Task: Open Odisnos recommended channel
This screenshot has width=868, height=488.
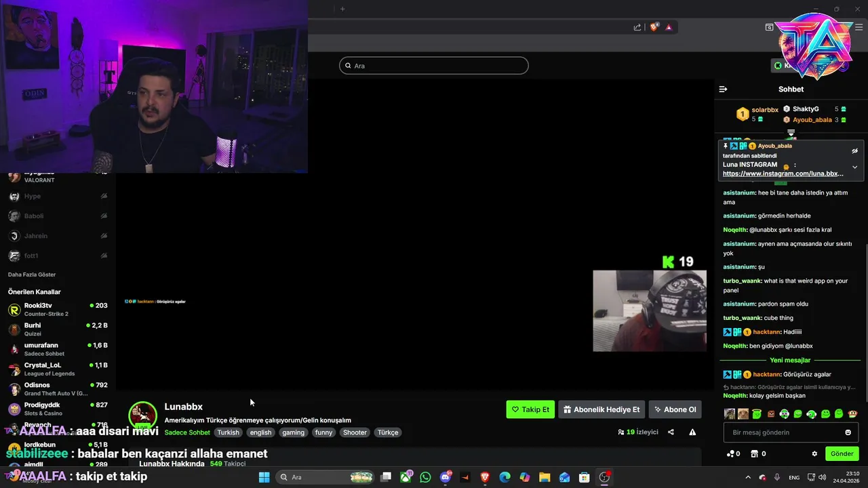Action: click(58, 389)
